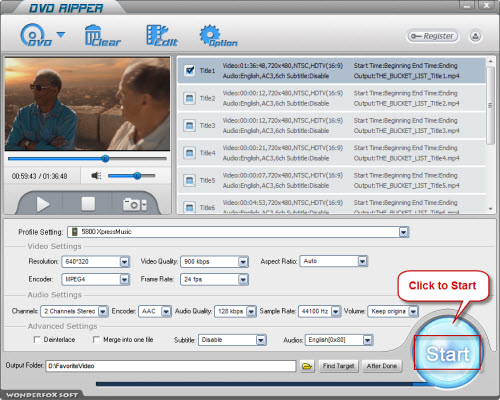Adjust the volume slider

(x=132, y=176)
